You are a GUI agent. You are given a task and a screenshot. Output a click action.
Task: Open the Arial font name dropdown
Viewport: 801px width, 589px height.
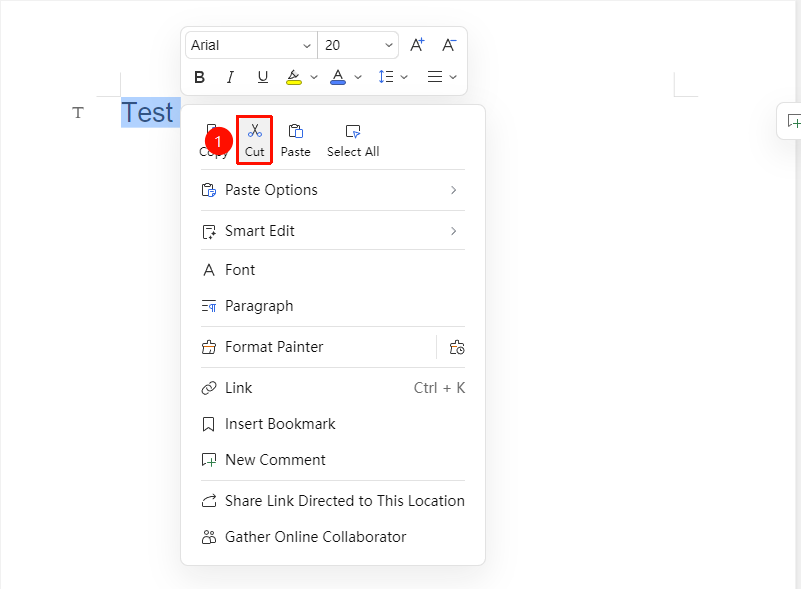click(251, 45)
